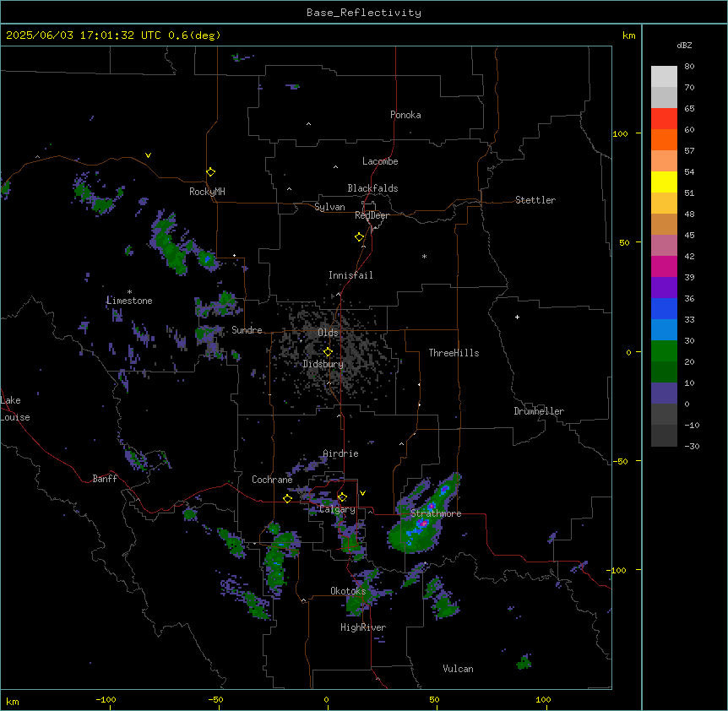Click the yellow diamond marker above Calgary
The height and width of the screenshot is (711, 728).
[x=342, y=497]
